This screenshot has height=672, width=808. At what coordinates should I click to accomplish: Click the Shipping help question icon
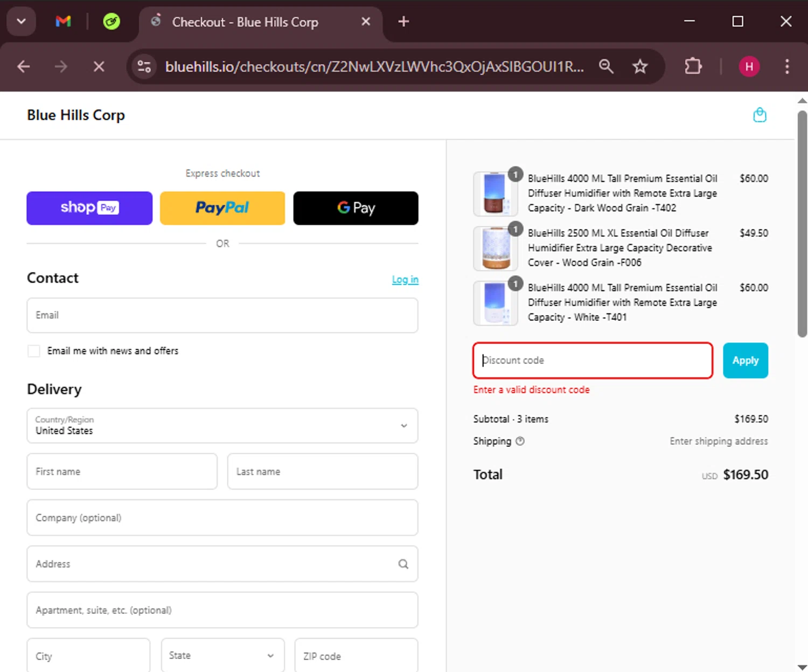[520, 441]
